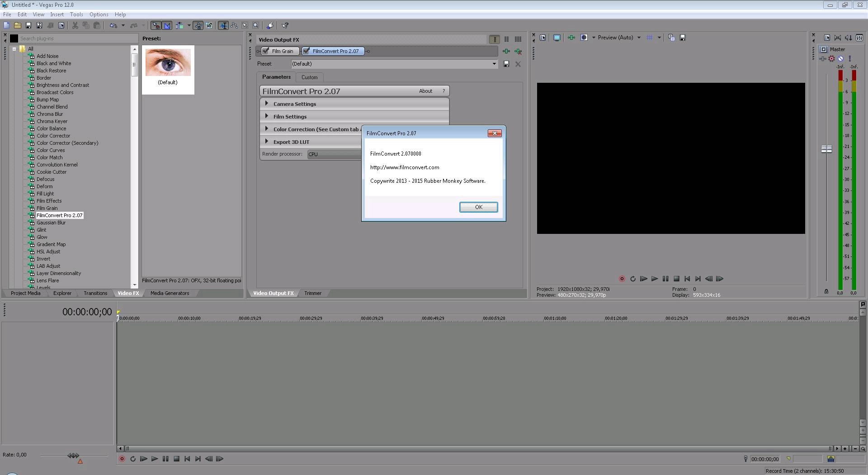
Task: Switch to the Parameters tab
Action: click(x=276, y=77)
